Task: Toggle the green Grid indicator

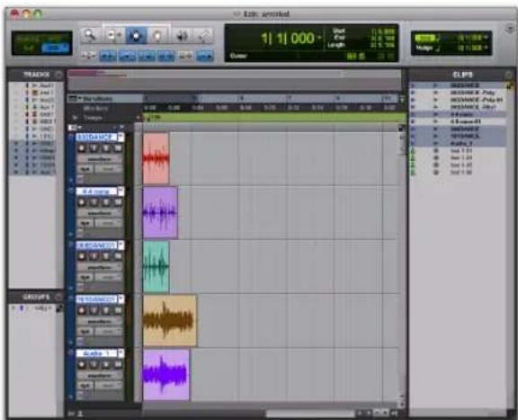Action: [x=425, y=38]
